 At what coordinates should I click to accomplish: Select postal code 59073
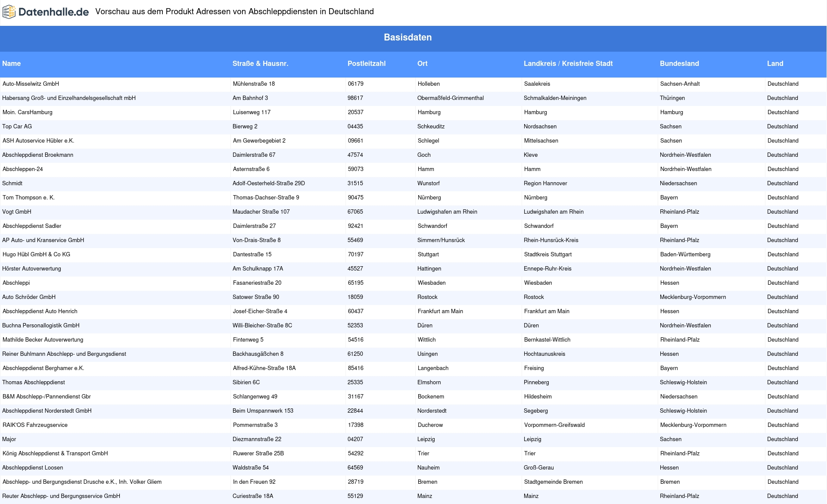pos(356,169)
